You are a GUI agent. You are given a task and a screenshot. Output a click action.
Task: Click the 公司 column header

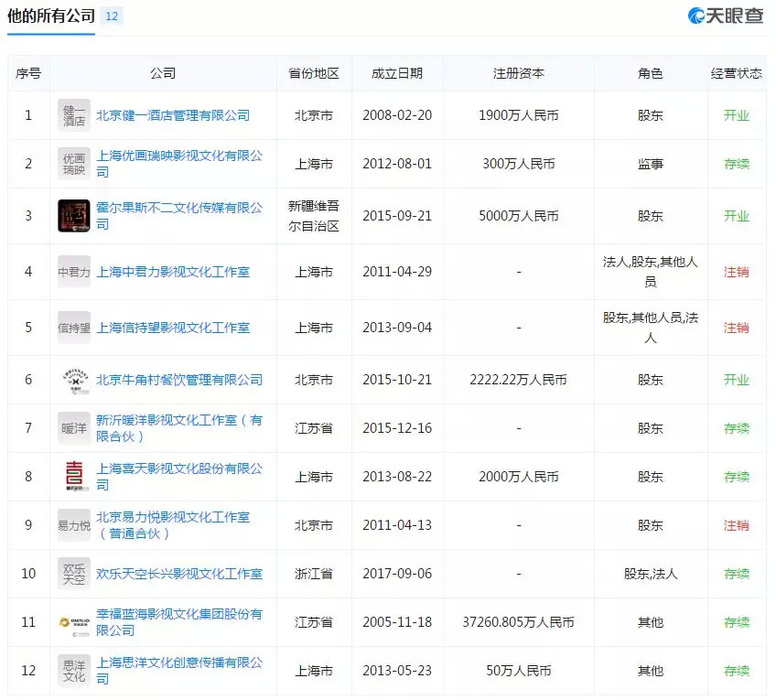163,73
